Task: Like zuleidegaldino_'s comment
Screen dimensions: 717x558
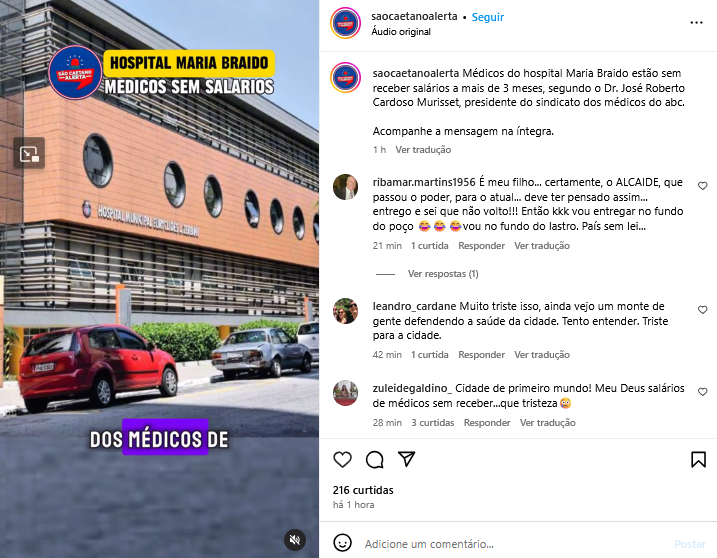Action: (702, 392)
